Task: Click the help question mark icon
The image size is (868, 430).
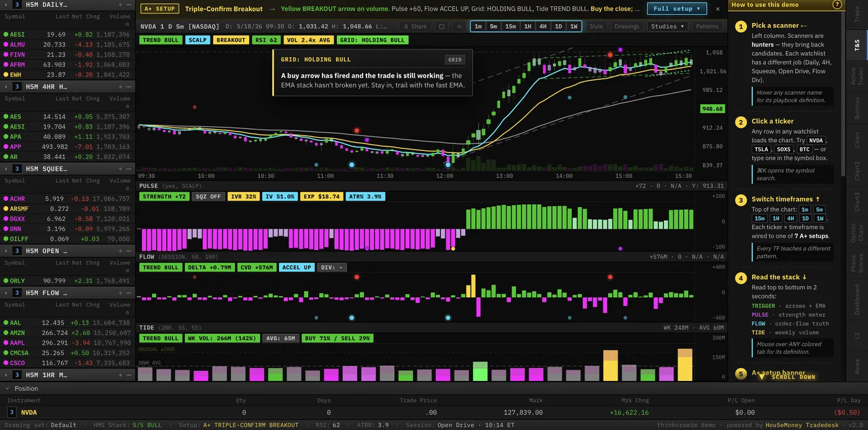Action: [837, 4]
